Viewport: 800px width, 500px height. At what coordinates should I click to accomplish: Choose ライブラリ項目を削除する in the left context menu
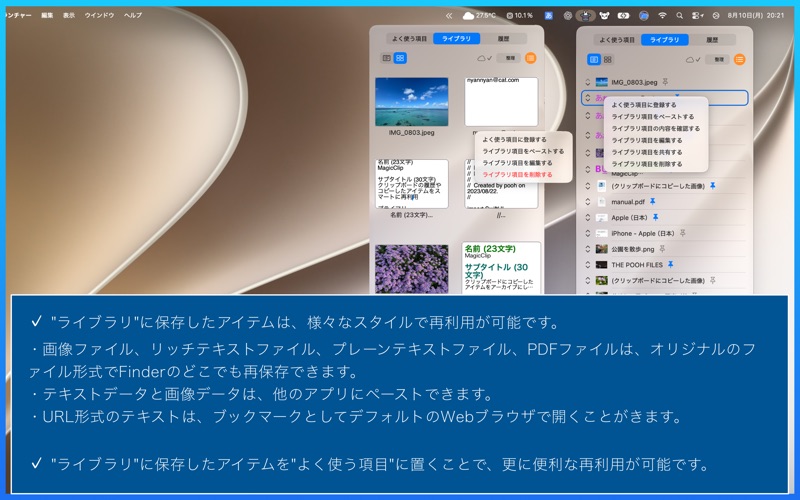(517, 174)
